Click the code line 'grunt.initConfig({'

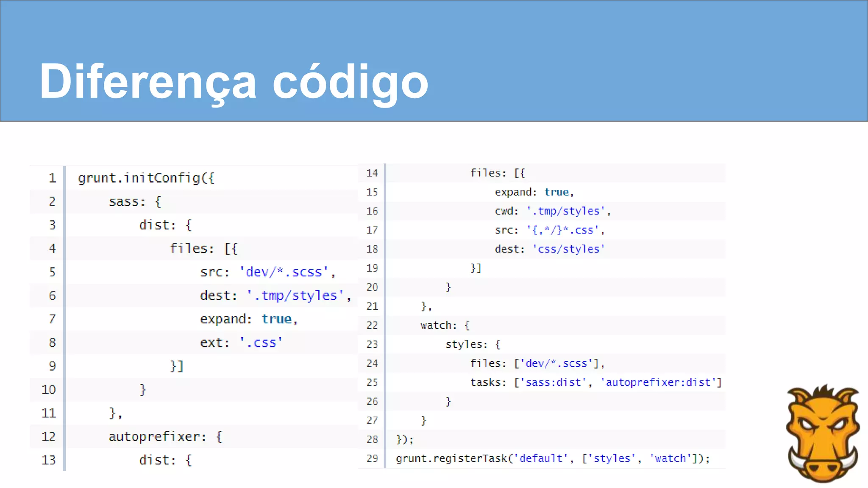click(x=146, y=178)
